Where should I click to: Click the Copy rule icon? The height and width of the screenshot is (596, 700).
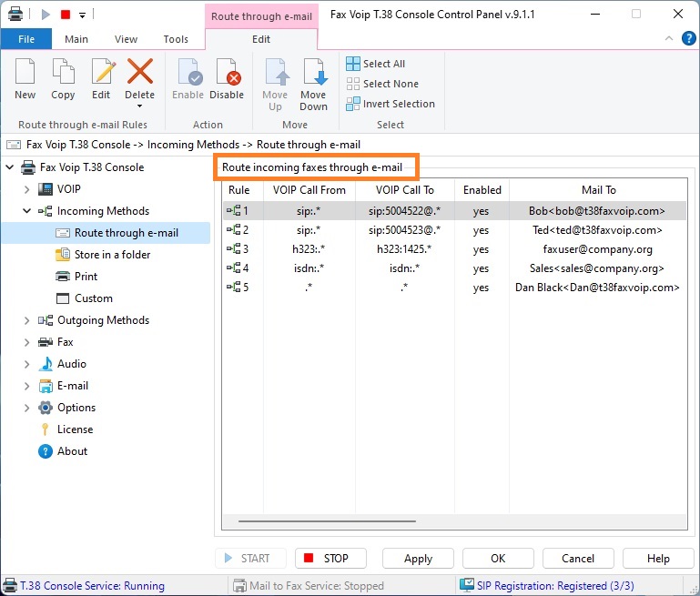tap(63, 71)
